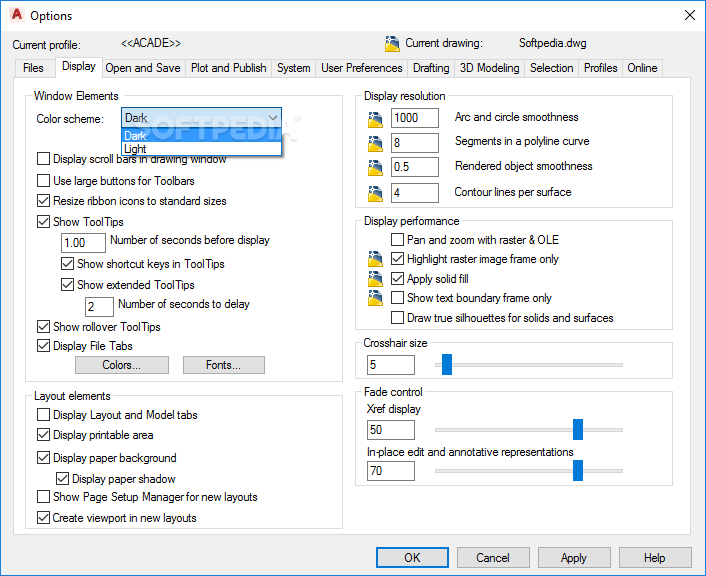Open the Profiles tab

tap(601, 68)
